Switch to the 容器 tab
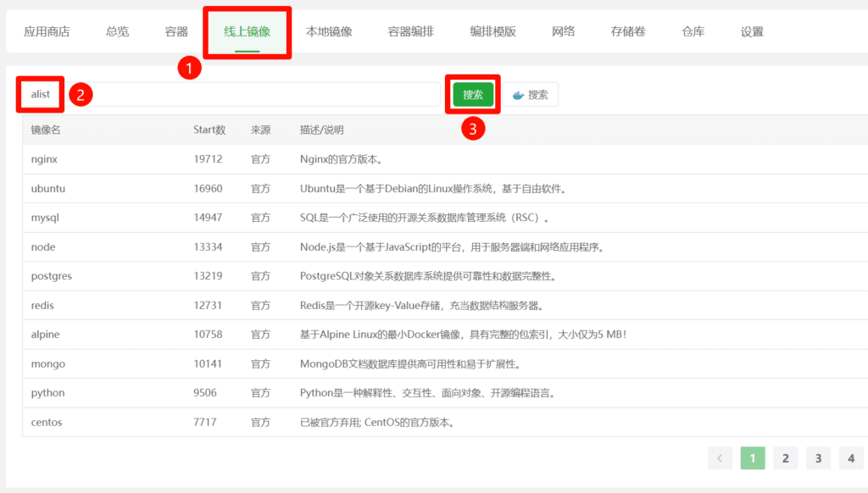The height and width of the screenshot is (493, 868). coord(175,30)
